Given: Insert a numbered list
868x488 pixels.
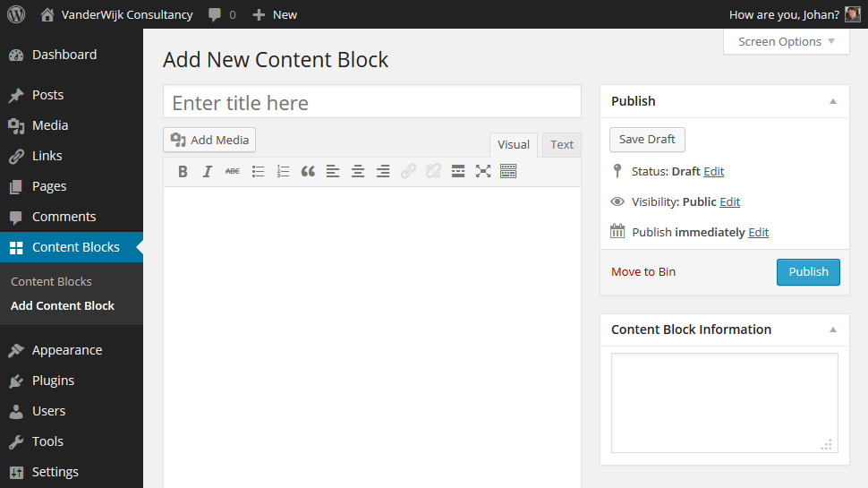Looking at the screenshot, I should 283,171.
